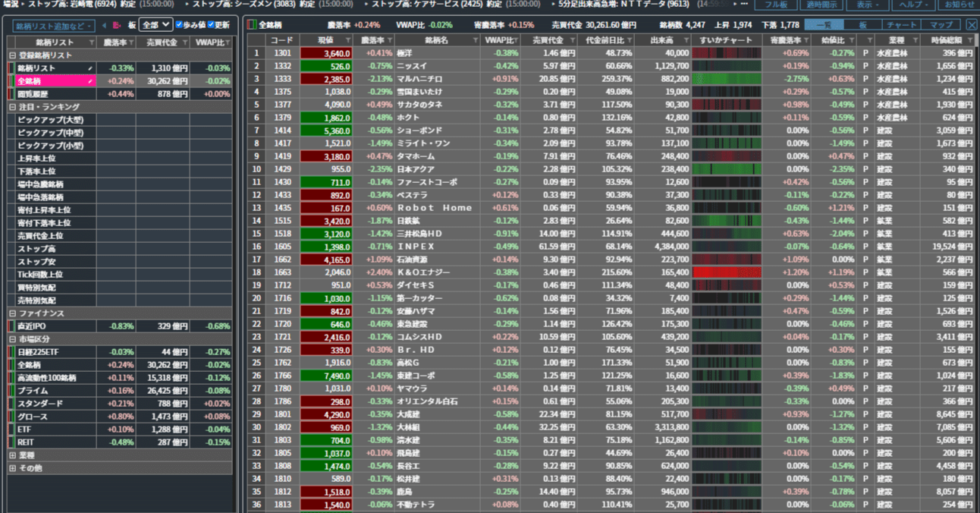This screenshot has width=980, height=513.
Task: Close the 全銘柄 panel with X icon
Action: [x=970, y=25]
